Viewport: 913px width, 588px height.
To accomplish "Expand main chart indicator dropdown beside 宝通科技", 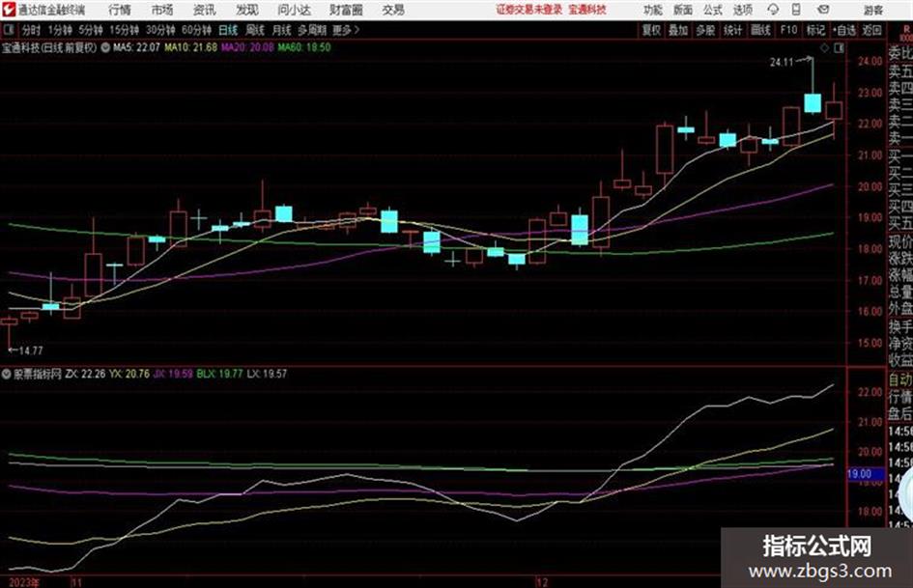I will [105, 47].
